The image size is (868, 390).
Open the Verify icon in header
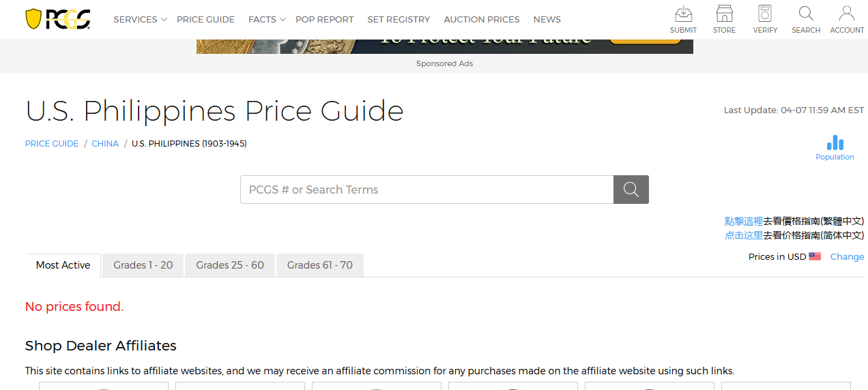coord(765,20)
